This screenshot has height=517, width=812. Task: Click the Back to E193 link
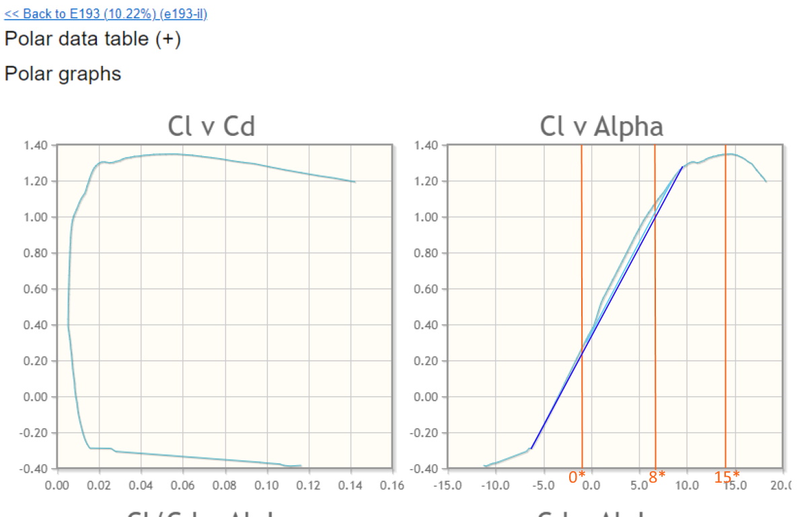coord(106,13)
